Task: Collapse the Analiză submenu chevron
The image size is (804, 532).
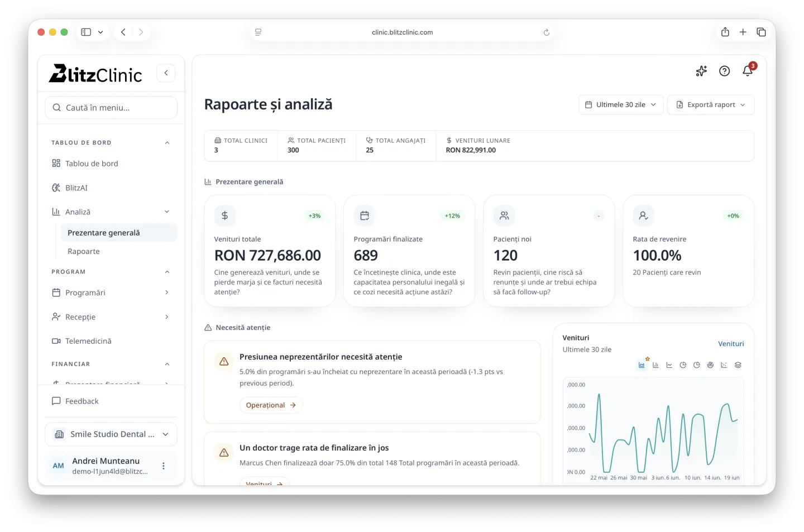Action: tap(167, 212)
